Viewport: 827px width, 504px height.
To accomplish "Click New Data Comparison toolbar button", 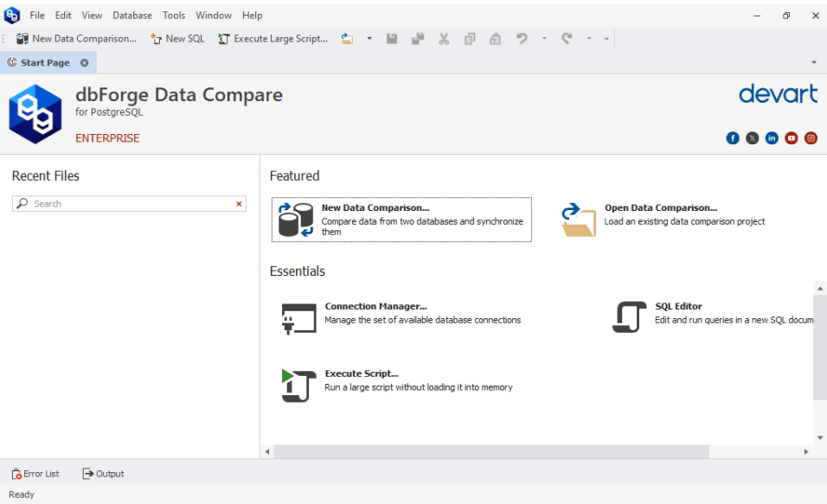I will (76, 39).
